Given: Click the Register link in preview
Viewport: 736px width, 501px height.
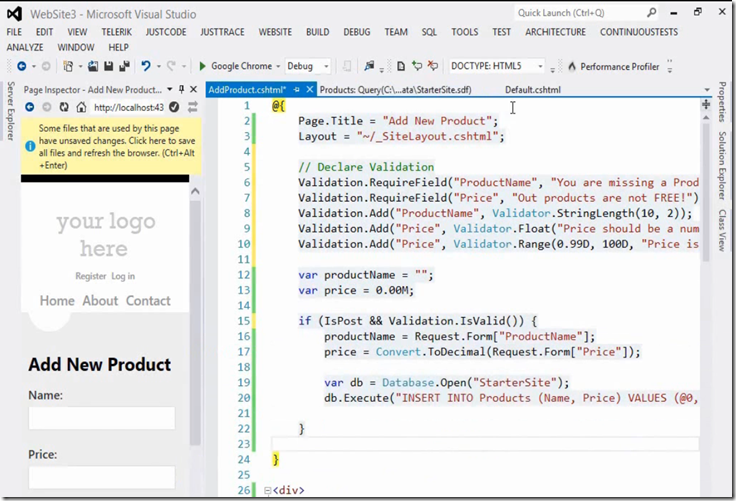Looking at the screenshot, I should (91, 276).
